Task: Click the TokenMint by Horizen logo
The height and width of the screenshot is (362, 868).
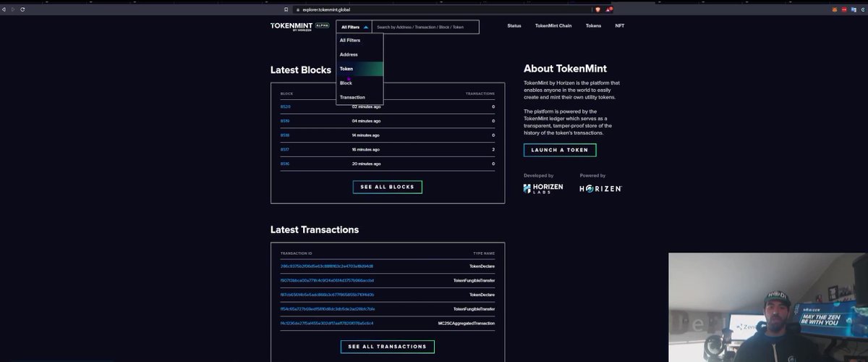Action: [x=299, y=26]
